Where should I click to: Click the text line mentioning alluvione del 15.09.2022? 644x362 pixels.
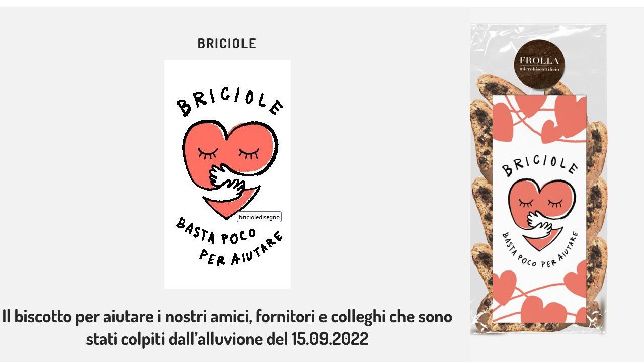point(227,339)
